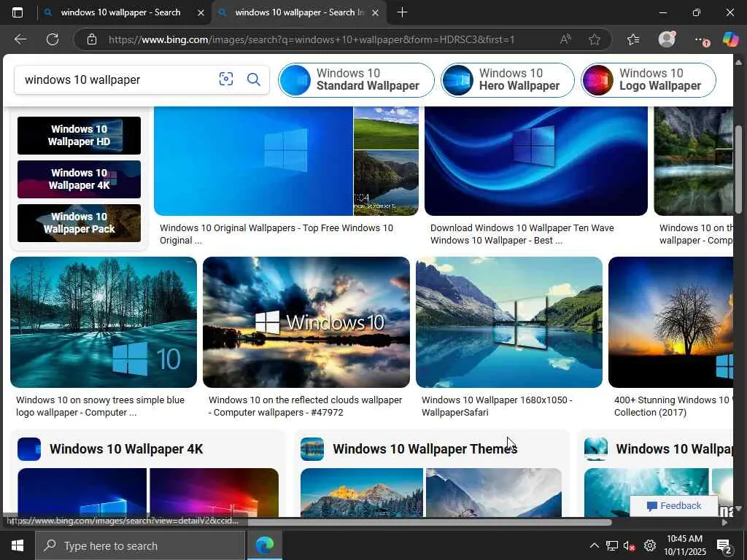The width and height of the screenshot is (747, 560).
Task: Open the Ten Wave blue wallpaper image
Action: (536, 161)
